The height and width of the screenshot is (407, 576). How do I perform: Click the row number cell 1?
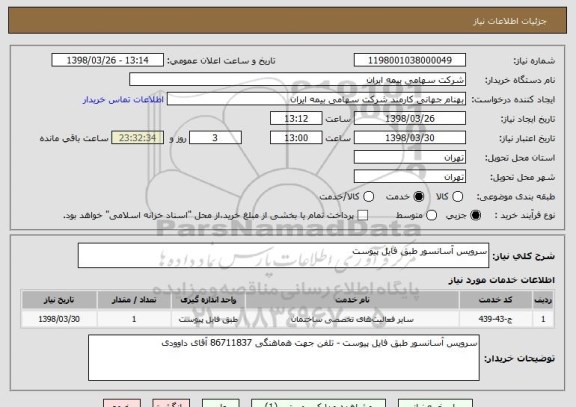pyautogui.click(x=543, y=319)
